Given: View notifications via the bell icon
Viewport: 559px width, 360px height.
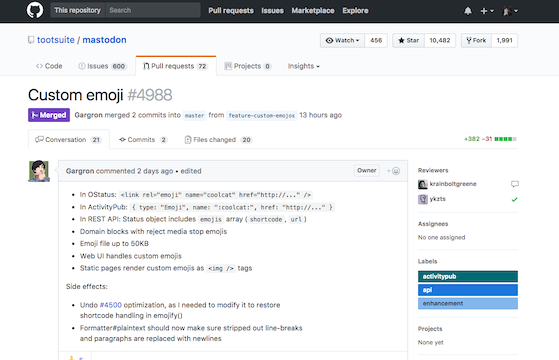Looking at the screenshot, I should pyautogui.click(x=468, y=11).
